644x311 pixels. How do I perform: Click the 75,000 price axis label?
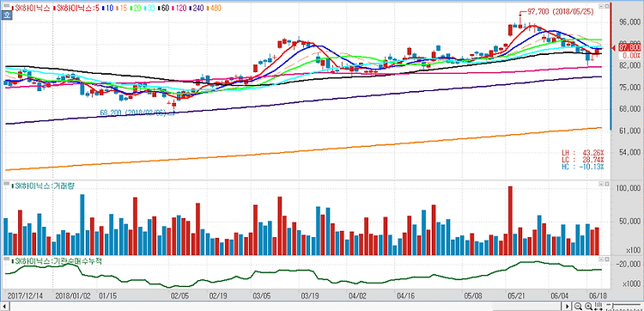[629, 88]
